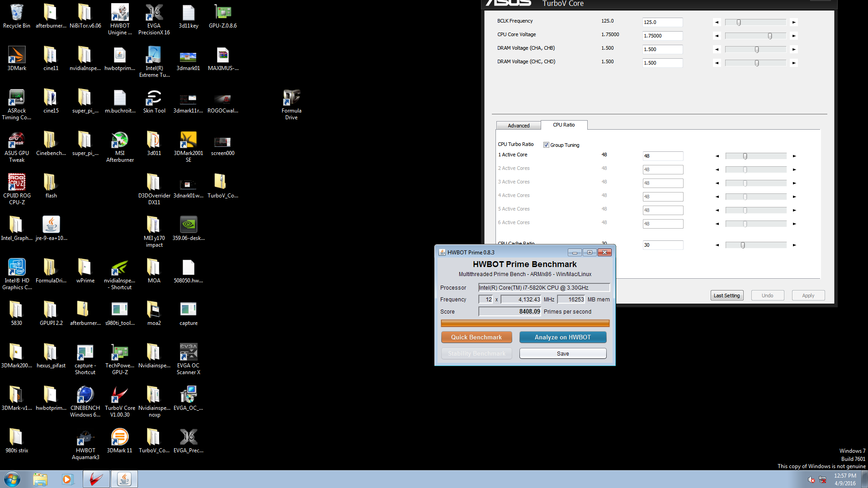Click the muted volume tray icon
868x488 pixels.
[x=811, y=479]
